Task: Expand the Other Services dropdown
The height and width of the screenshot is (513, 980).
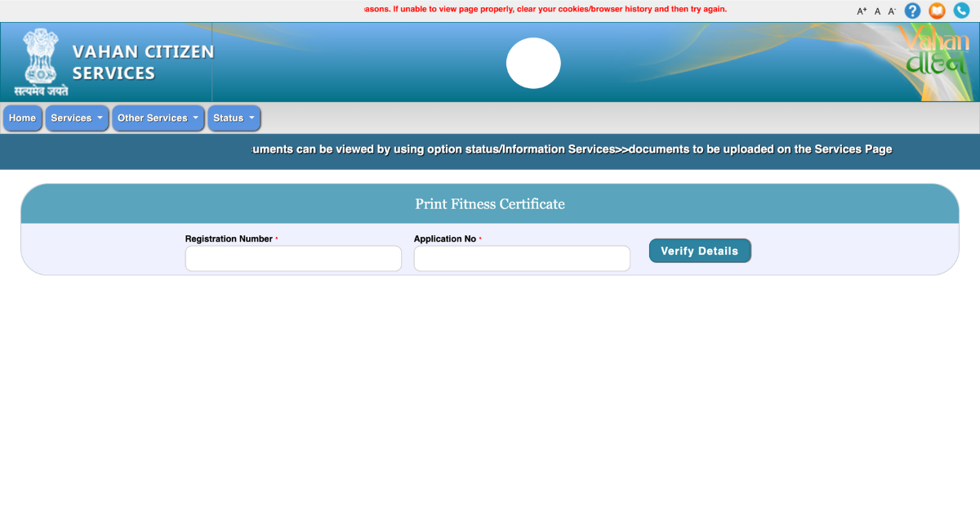Action: tap(158, 118)
